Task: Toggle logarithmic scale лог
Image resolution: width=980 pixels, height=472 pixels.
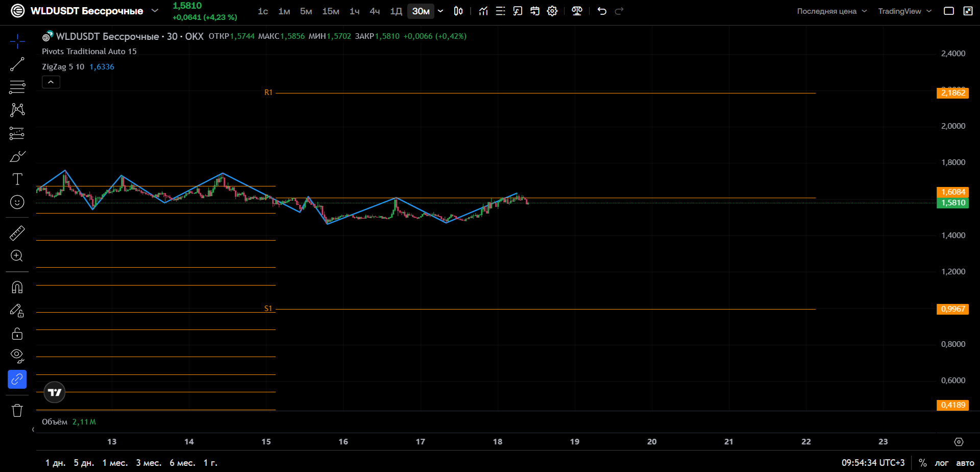Action: click(941, 463)
